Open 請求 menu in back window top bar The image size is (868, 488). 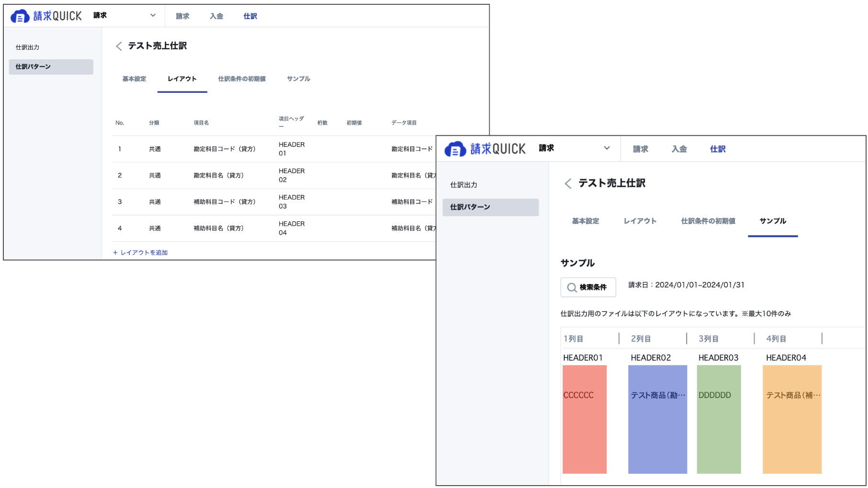coord(182,16)
